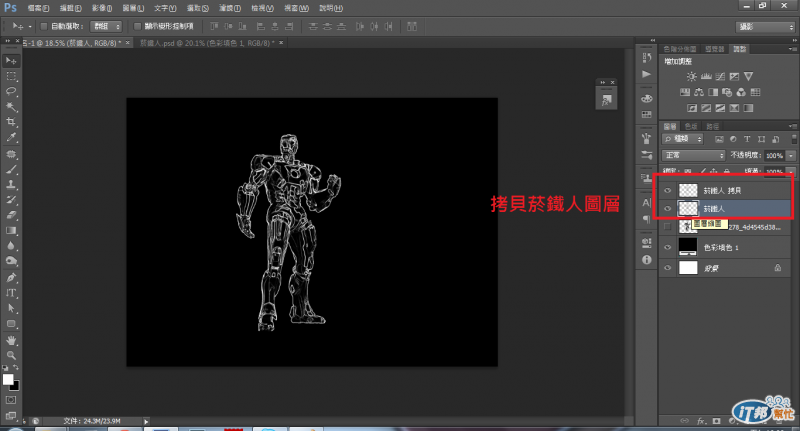Activate the Horizontal Type tool
800x431 pixels.
click(12, 292)
